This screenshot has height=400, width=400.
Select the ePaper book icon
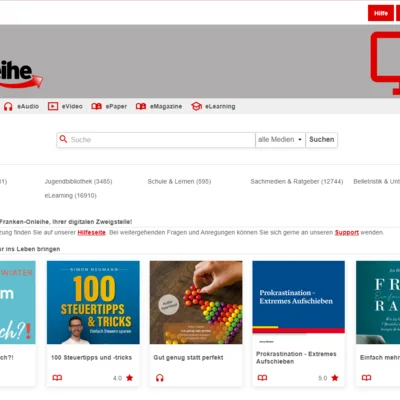[96, 106]
